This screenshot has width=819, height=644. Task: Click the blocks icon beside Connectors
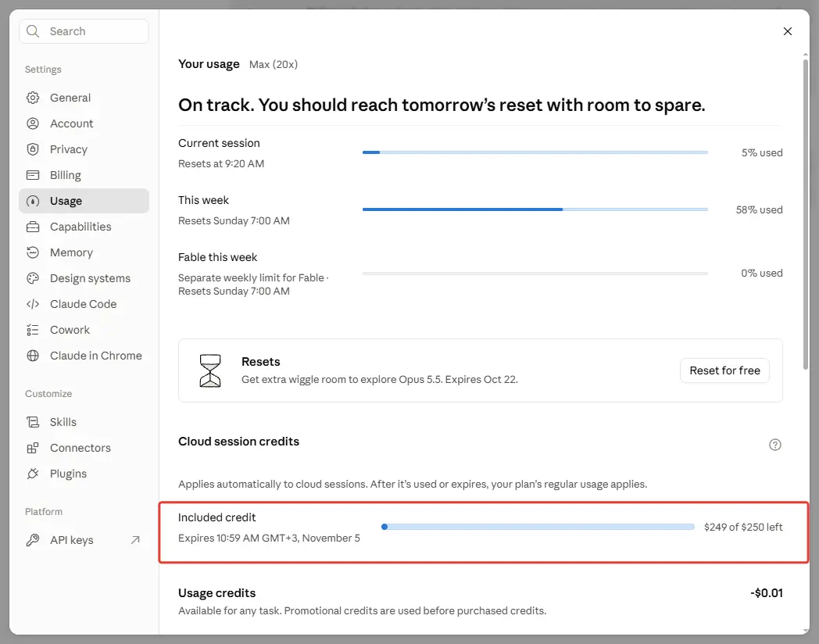click(x=33, y=448)
